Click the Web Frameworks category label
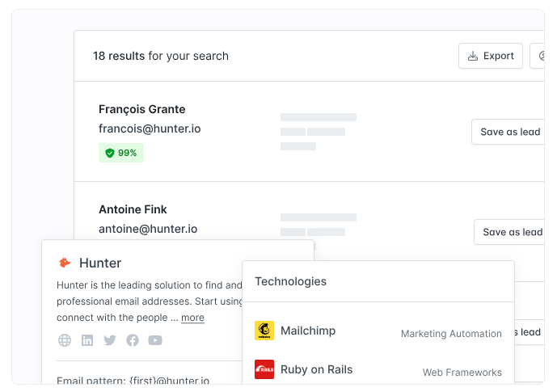557x392 pixels. 462,372
